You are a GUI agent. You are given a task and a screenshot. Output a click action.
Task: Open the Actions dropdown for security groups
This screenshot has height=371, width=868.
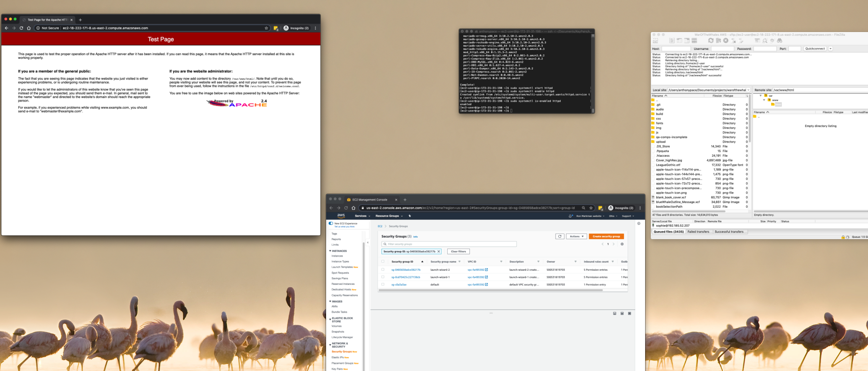[576, 236]
